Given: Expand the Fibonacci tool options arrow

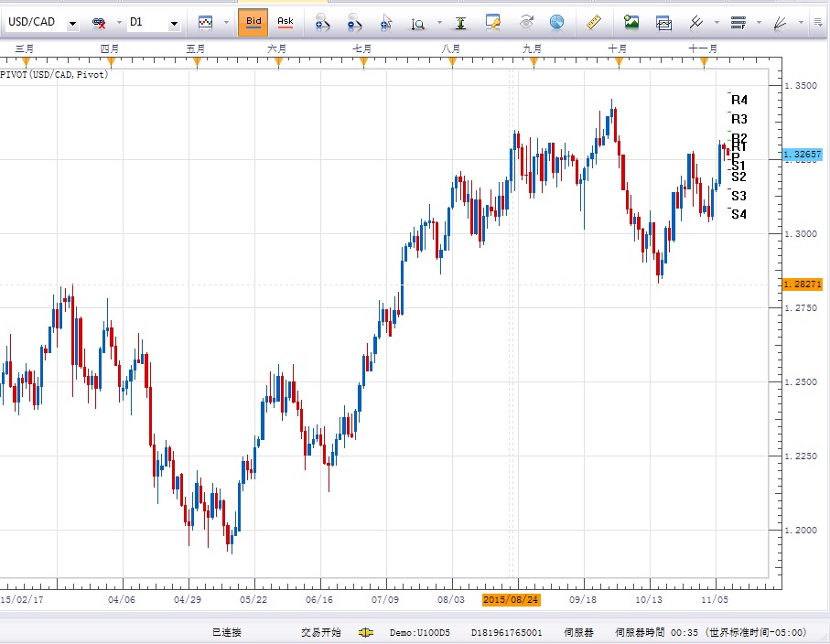Looking at the screenshot, I should click(759, 23).
